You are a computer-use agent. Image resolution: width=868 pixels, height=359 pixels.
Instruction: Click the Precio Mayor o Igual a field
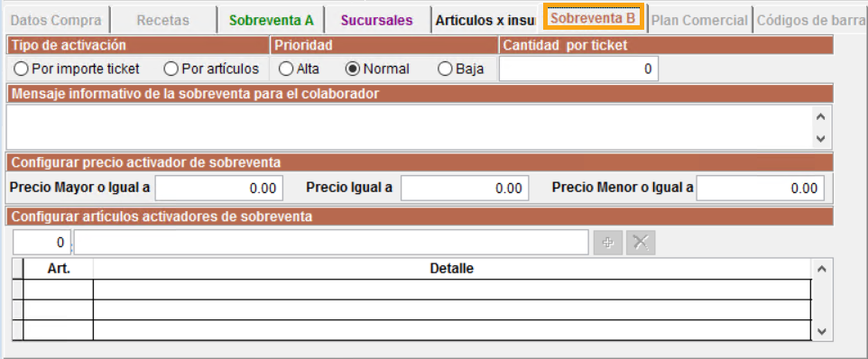[x=219, y=189]
